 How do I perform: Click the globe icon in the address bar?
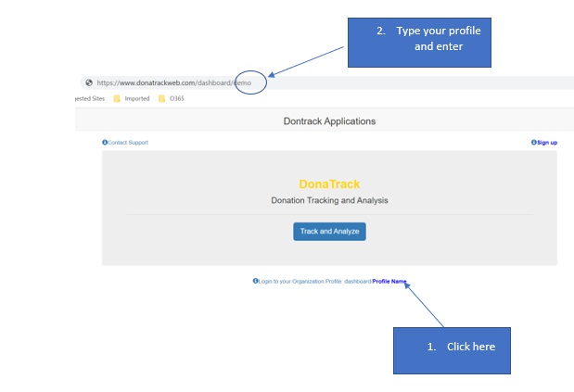pos(88,82)
